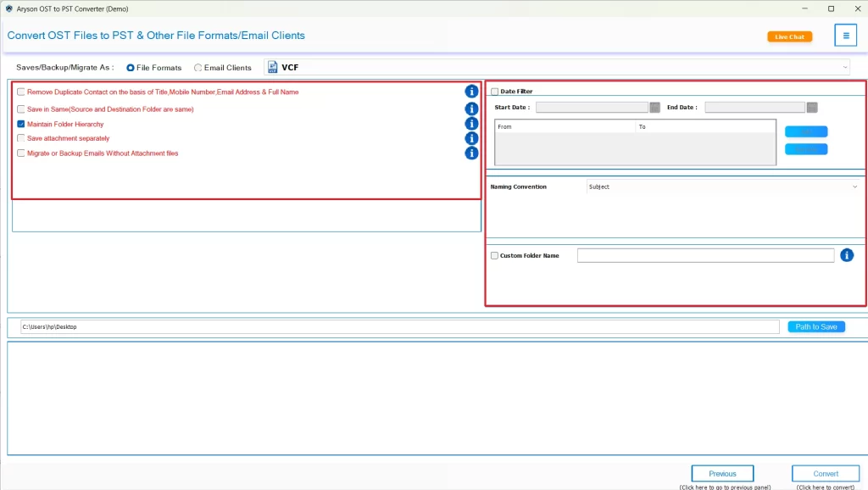Show info for Maintain Folder Hierarchy
The width and height of the screenshot is (868, 490).
[x=471, y=124]
